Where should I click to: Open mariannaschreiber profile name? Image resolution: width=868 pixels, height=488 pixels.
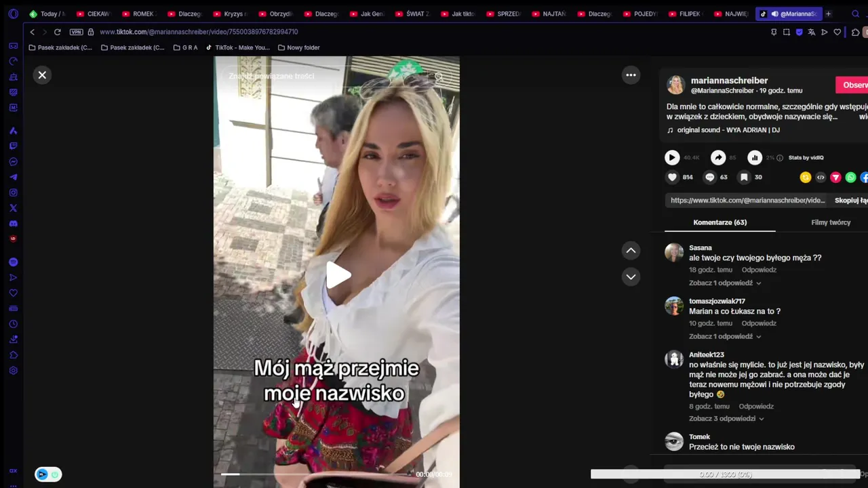click(x=729, y=81)
